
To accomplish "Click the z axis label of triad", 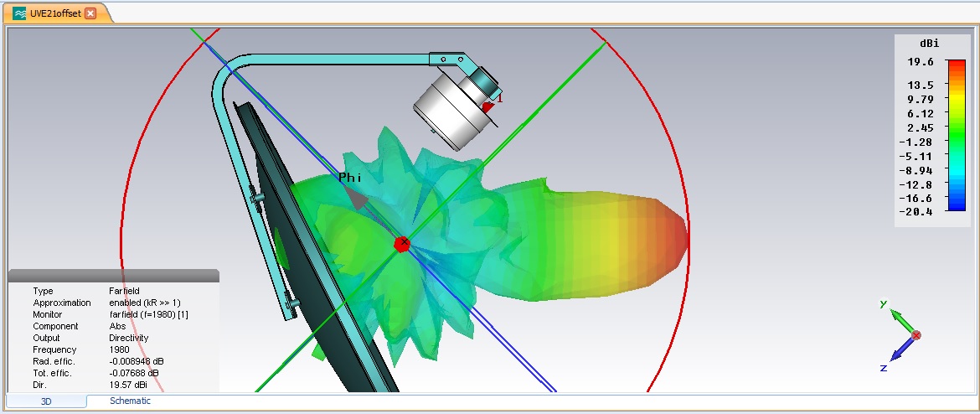I will pyautogui.click(x=883, y=369).
